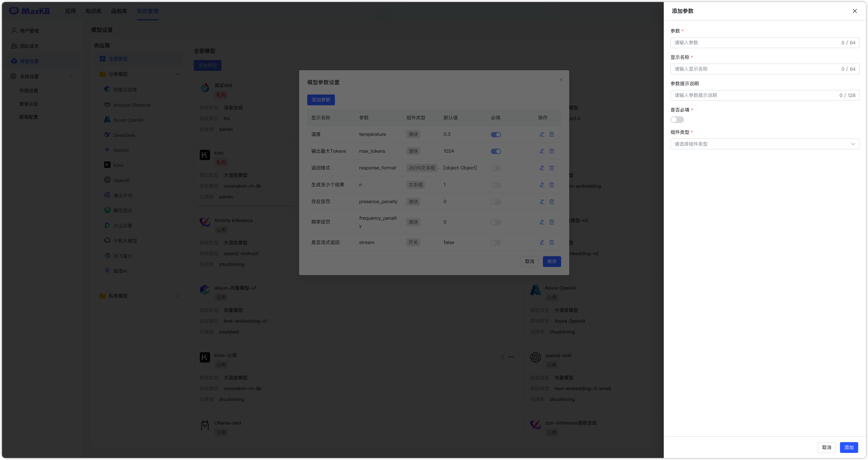Click the Kimi-公用 card more options icon
Image resolution: width=868 pixels, height=460 pixels.
[x=511, y=357]
